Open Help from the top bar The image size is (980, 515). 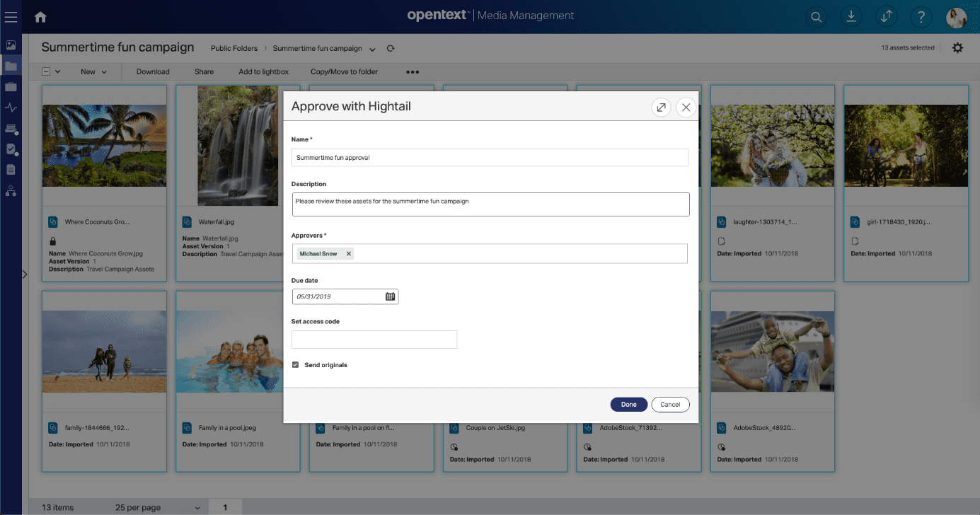921,16
